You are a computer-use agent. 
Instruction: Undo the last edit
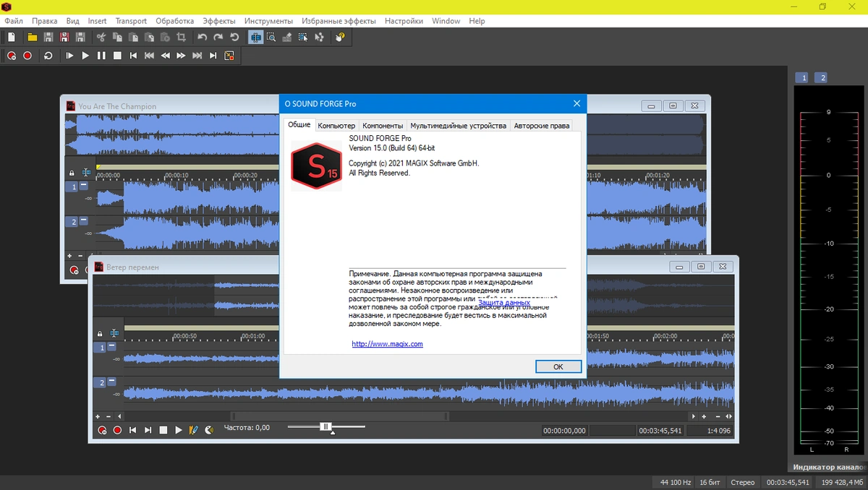click(203, 37)
